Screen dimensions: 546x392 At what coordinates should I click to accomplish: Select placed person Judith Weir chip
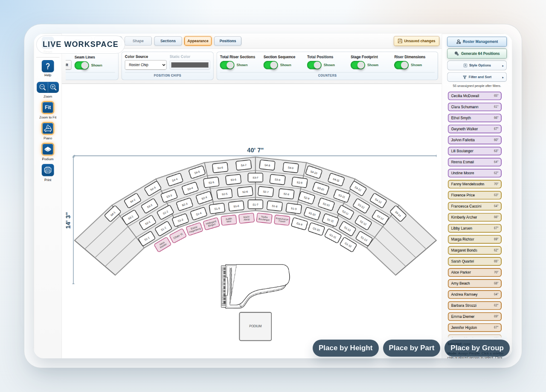tap(229, 220)
